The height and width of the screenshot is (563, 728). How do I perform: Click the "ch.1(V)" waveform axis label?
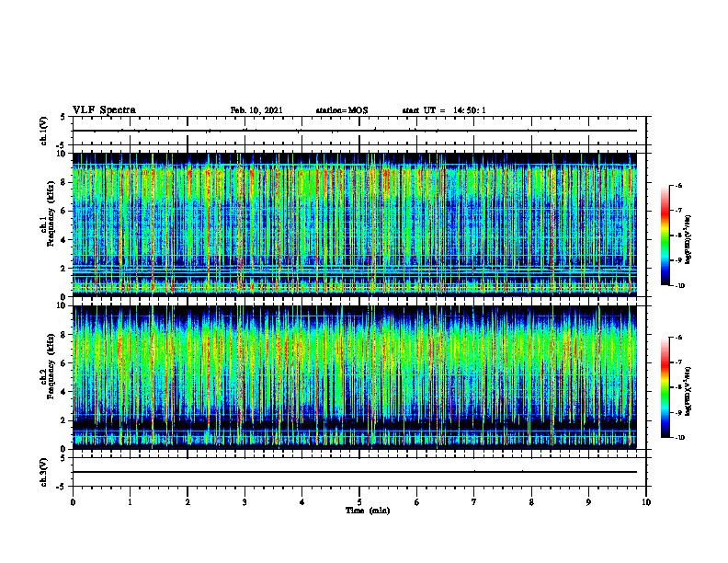pos(43,131)
